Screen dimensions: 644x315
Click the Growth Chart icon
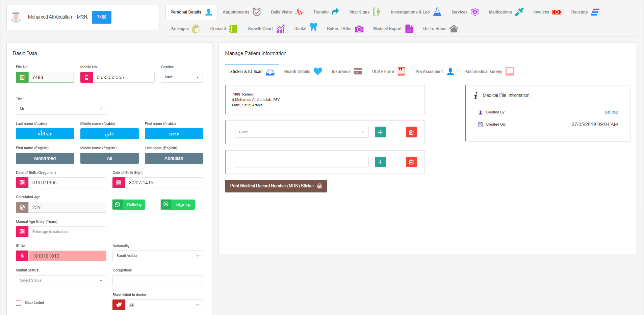click(280, 29)
